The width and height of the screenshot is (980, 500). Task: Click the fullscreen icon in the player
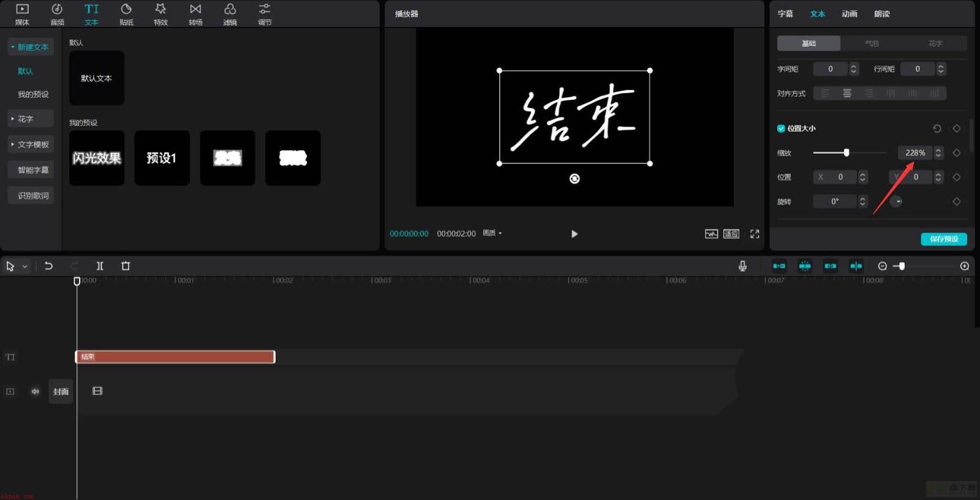755,234
